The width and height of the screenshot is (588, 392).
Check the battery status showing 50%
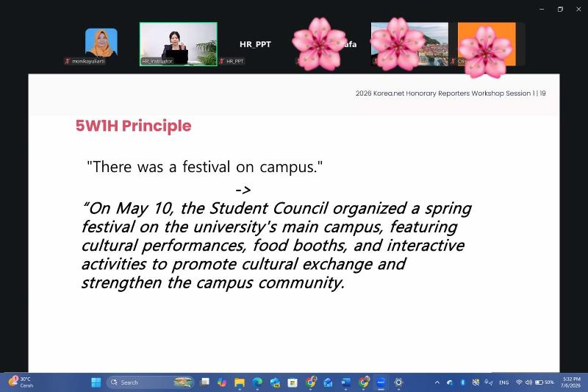[545, 382]
